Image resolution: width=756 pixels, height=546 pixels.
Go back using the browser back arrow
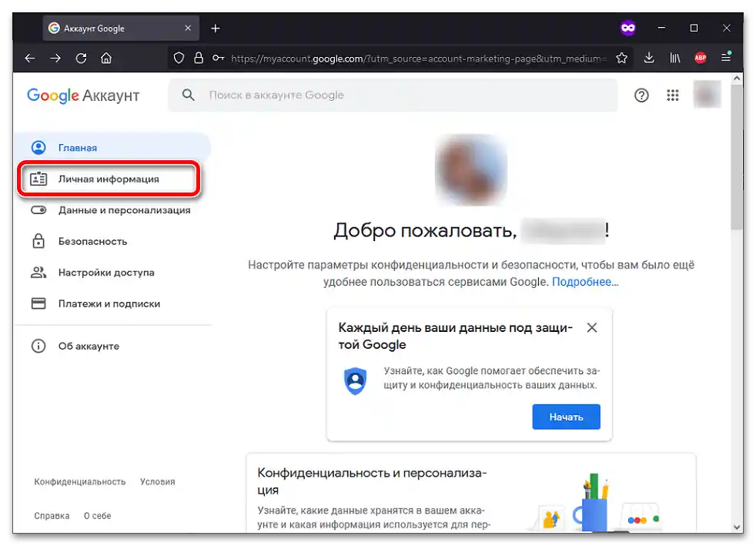[30, 59]
